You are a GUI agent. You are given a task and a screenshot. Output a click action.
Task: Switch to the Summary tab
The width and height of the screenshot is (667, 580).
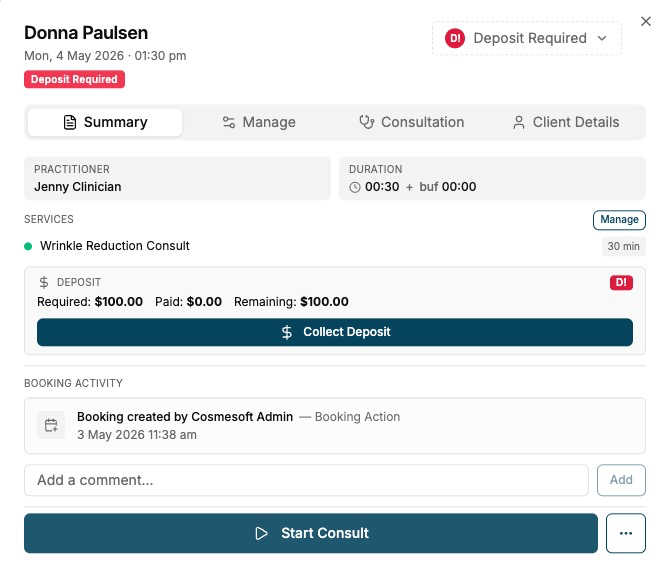[105, 122]
